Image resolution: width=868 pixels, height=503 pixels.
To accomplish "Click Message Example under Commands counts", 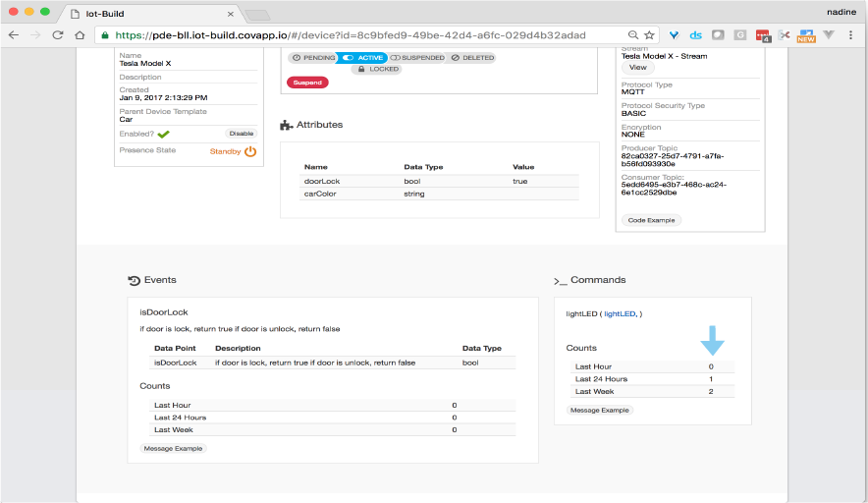I will (601, 410).
